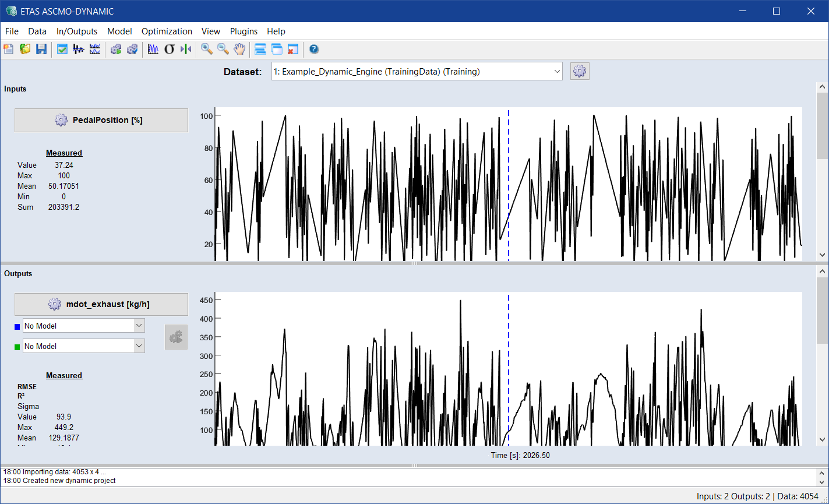Click the New project toolbar icon

click(9, 50)
